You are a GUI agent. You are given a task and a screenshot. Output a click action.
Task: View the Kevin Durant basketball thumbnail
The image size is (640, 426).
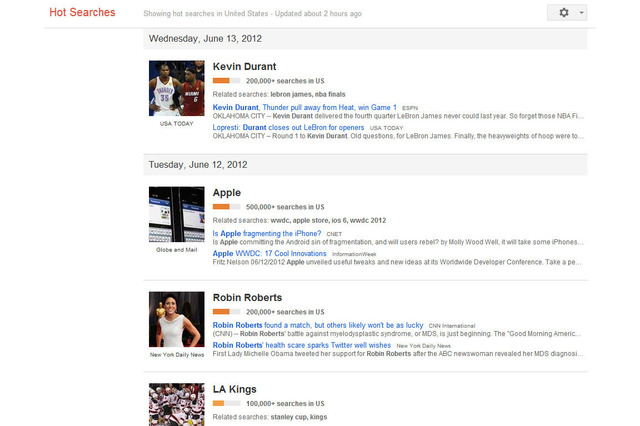coord(177,88)
